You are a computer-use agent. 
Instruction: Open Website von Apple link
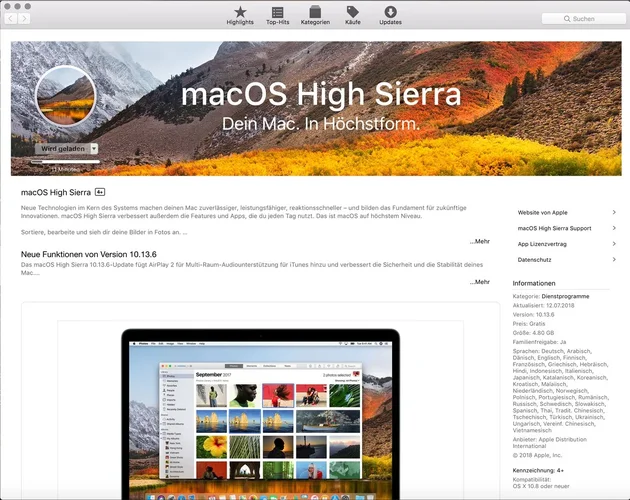pos(542,213)
